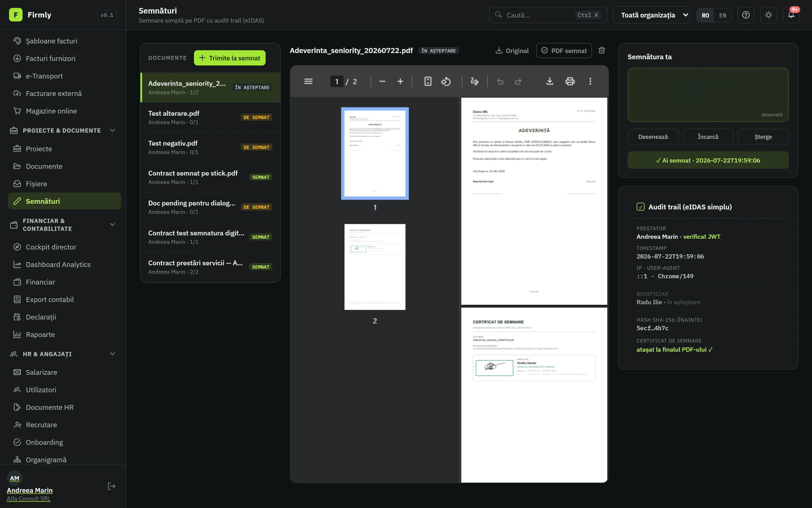Click the Șterge signature button
812x508 pixels.
click(x=763, y=137)
